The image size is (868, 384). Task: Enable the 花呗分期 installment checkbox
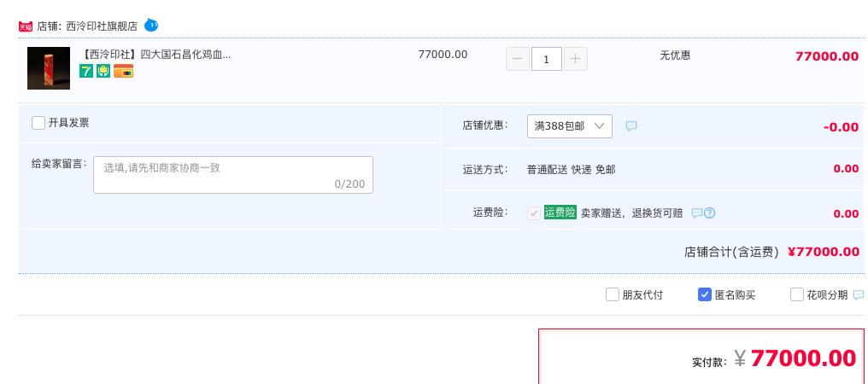pos(797,295)
